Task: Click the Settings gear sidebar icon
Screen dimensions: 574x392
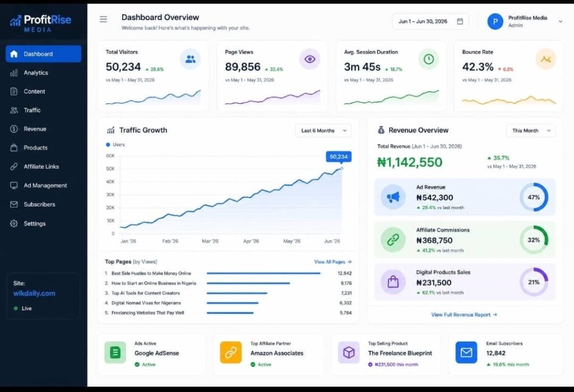Action: click(x=14, y=223)
